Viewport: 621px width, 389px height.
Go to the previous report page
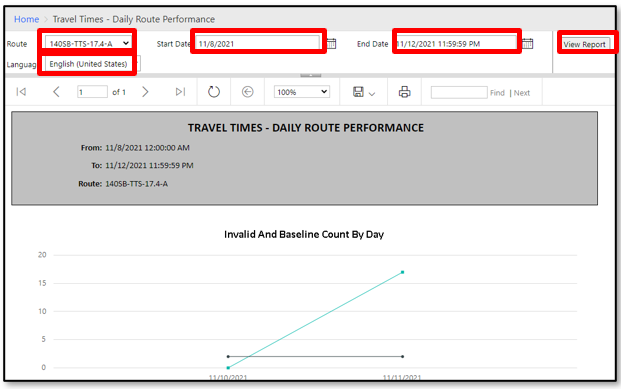[56, 92]
